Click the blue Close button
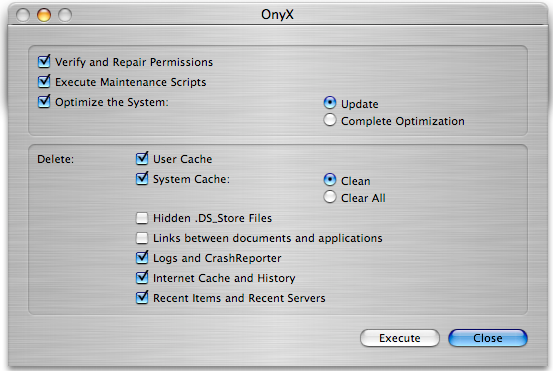Image resolution: width=553 pixels, height=371 pixels. [488, 338]
